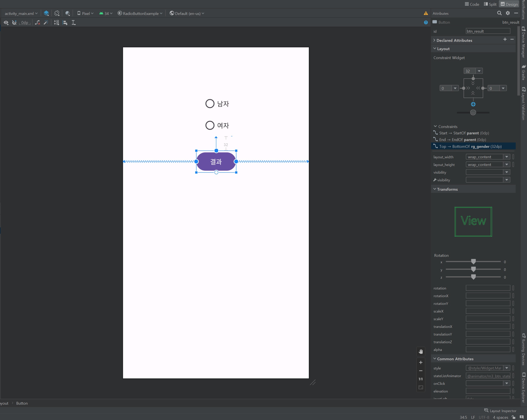Toggle View Options eye icon
The height and width of the screenshot is (420, 527).
pos(6,22)
